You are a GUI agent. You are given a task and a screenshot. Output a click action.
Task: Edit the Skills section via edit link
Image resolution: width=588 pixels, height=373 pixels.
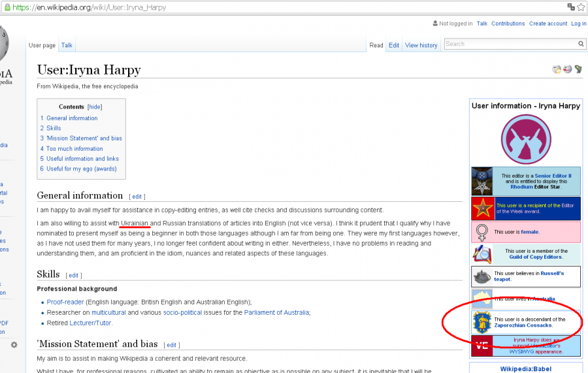[74, 276]
